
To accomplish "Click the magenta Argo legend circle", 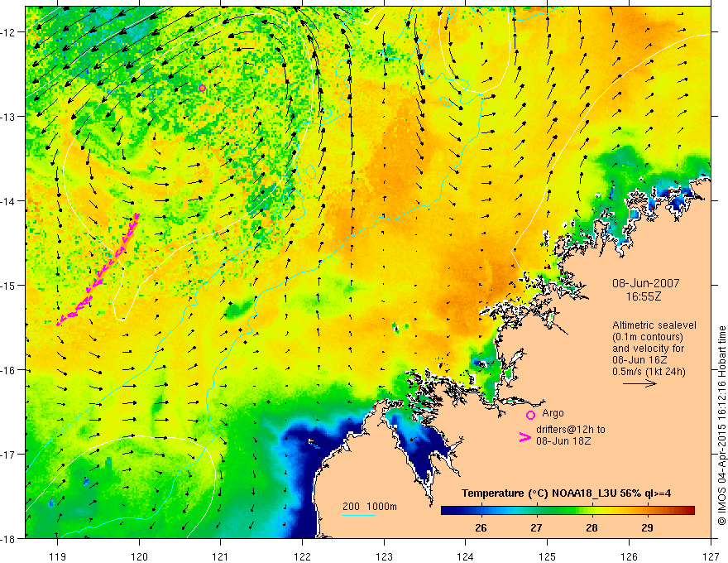I will [x=530, y=415].
